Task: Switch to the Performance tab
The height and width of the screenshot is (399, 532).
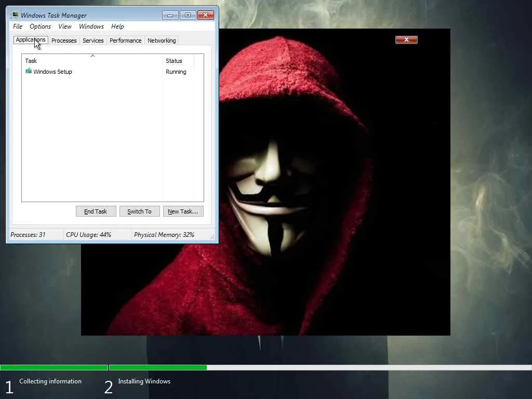Action: 125,41
